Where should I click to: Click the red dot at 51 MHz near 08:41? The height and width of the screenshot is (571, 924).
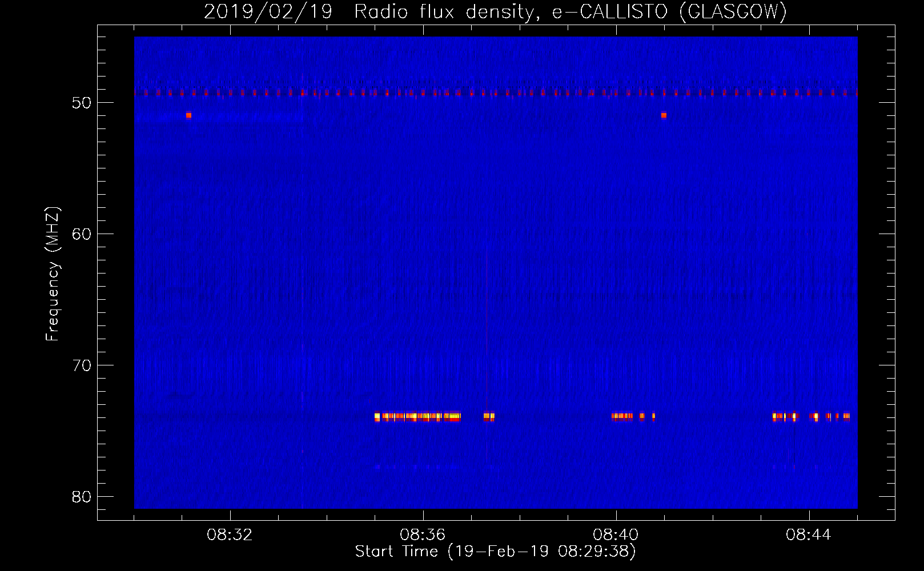tap(664, 115)
